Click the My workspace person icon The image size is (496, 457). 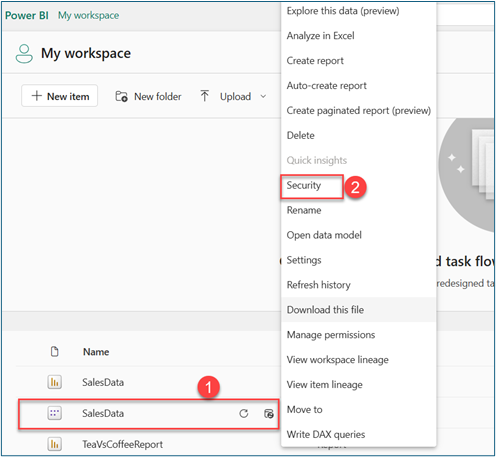tap(24, 54)
